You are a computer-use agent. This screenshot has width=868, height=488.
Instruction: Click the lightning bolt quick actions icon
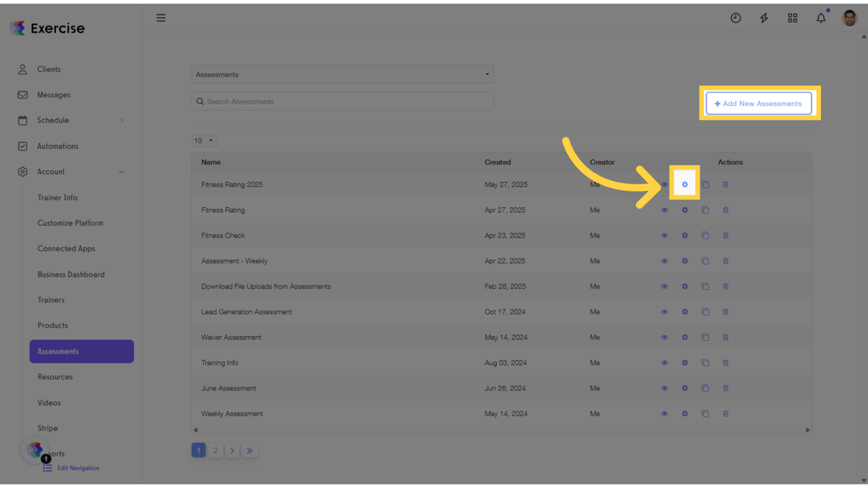pos(764,18)
